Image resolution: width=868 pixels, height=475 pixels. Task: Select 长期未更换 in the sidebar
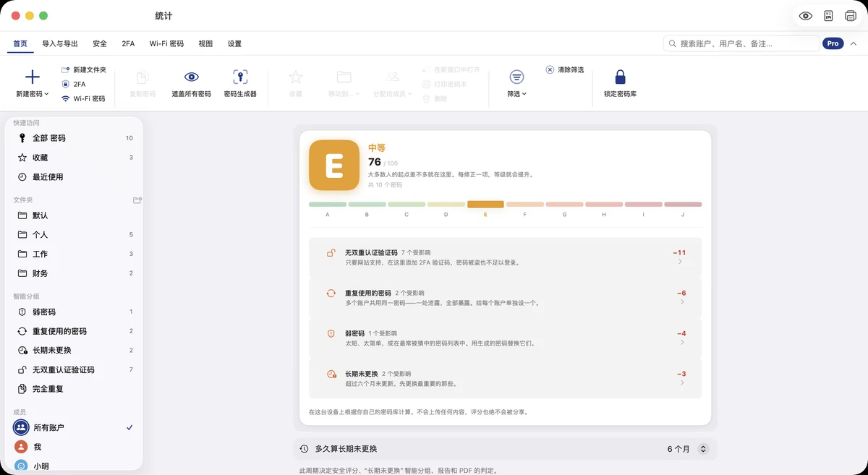click(x=74, y=351)
